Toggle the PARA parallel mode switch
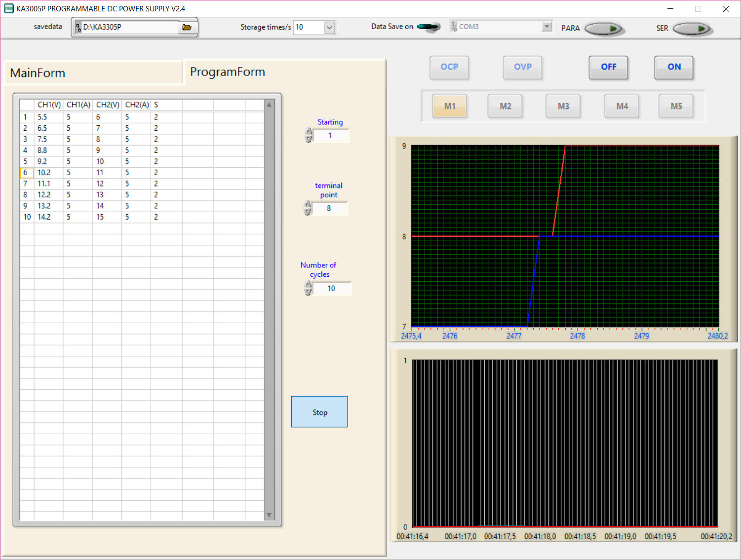The image size is (741, 560). coord(604,29)
